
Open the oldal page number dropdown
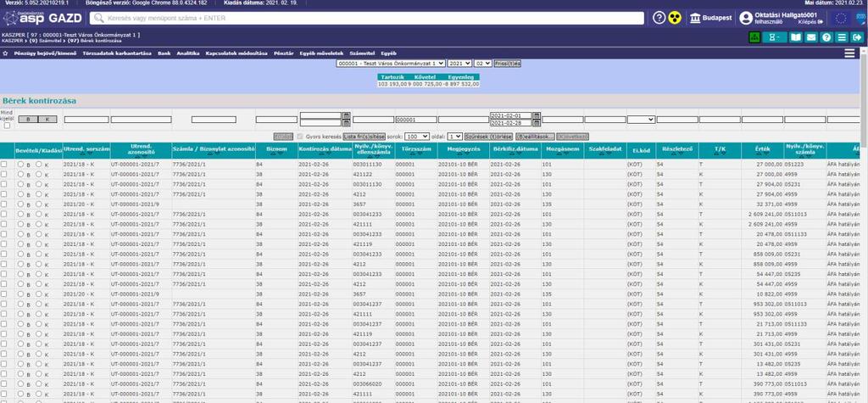pyautogui.click(x=455, y=137)
